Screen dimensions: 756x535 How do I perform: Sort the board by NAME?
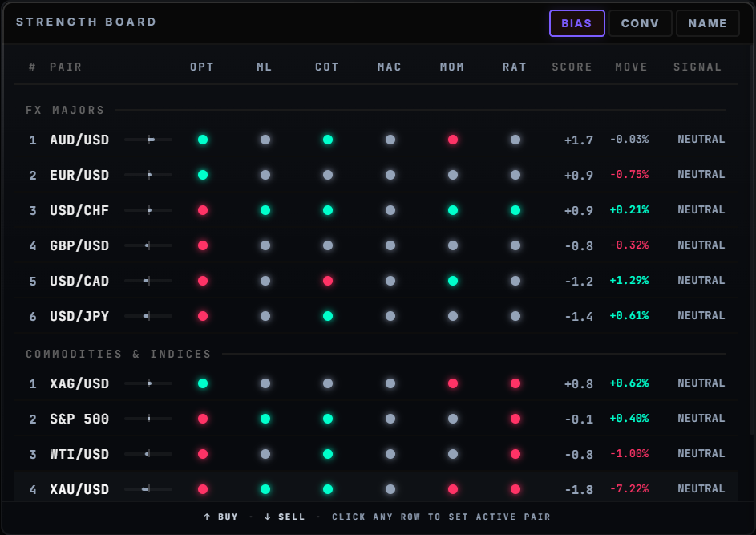[707, 23]
